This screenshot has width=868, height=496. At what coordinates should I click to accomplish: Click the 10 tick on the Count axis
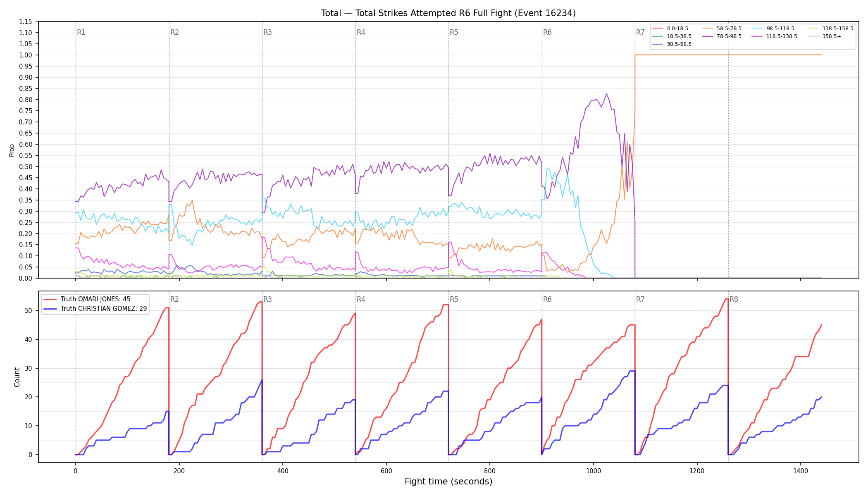point(29,426)
